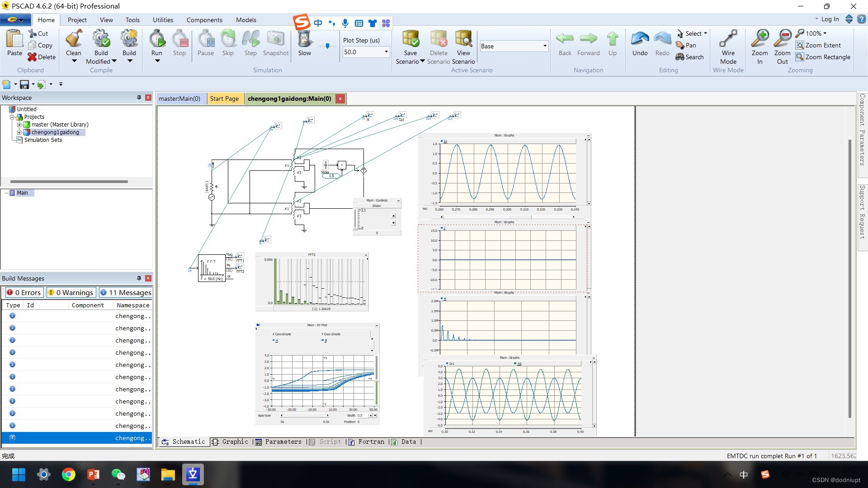Click the Build Modified gear icon
Image resolution: width=868 pixels, height=488 pixels.
coord(101,39)
